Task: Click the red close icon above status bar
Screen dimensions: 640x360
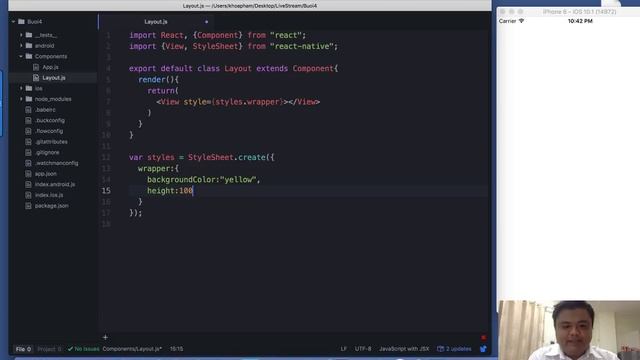Action: tap(483, 338)
